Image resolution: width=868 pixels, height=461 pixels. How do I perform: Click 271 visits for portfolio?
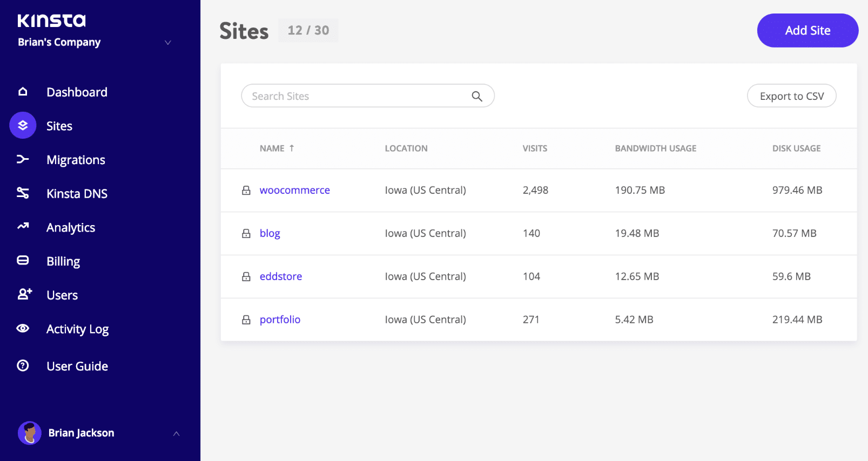tap(531, 320)
